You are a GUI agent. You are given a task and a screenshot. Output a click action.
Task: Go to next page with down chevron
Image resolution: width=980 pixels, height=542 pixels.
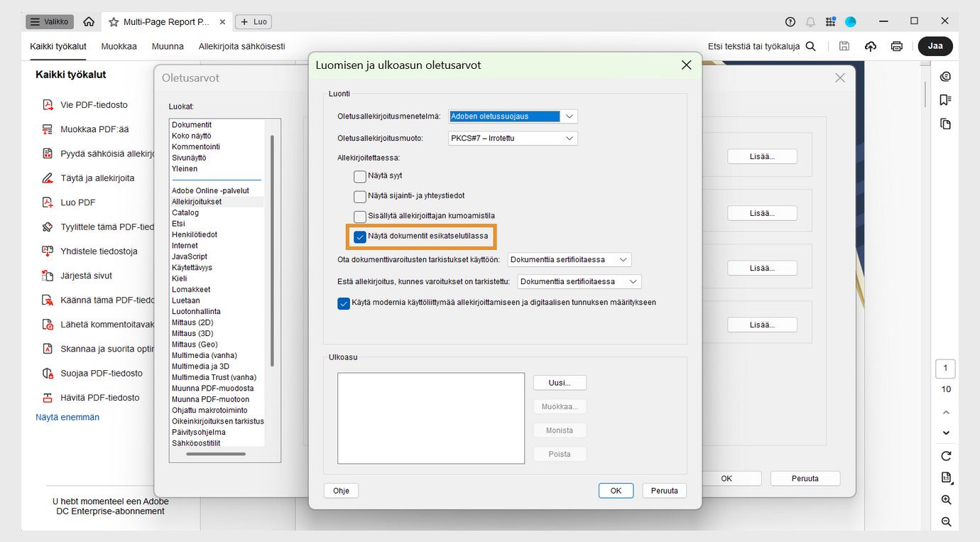pyautogui.click(x=946, y=433)
